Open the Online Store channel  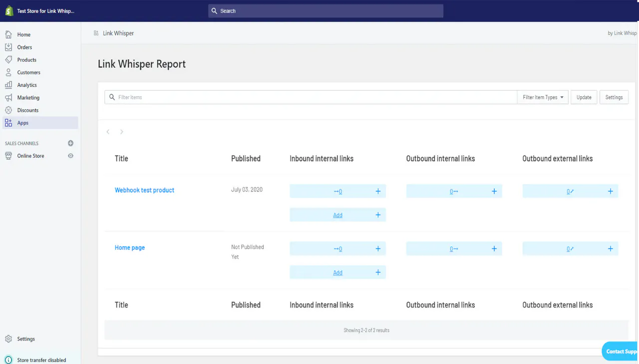(30, 156)
